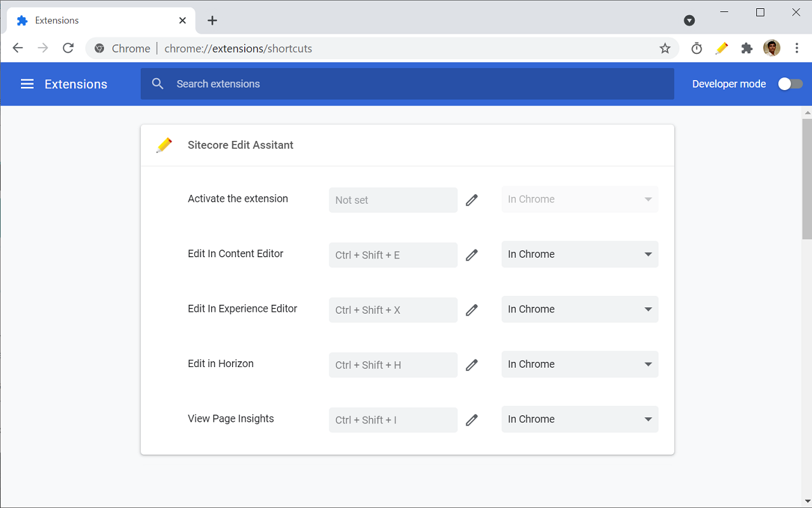Viewport: 812px width, 508px height.
Task: Edit shortcut for Edit in Horizon
Action: (471, 365)
